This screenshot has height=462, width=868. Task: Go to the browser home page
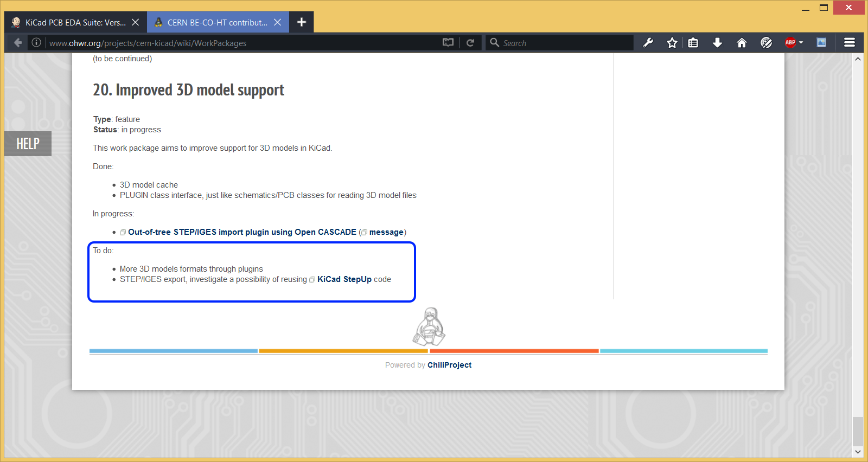click(x=742, y=43)
